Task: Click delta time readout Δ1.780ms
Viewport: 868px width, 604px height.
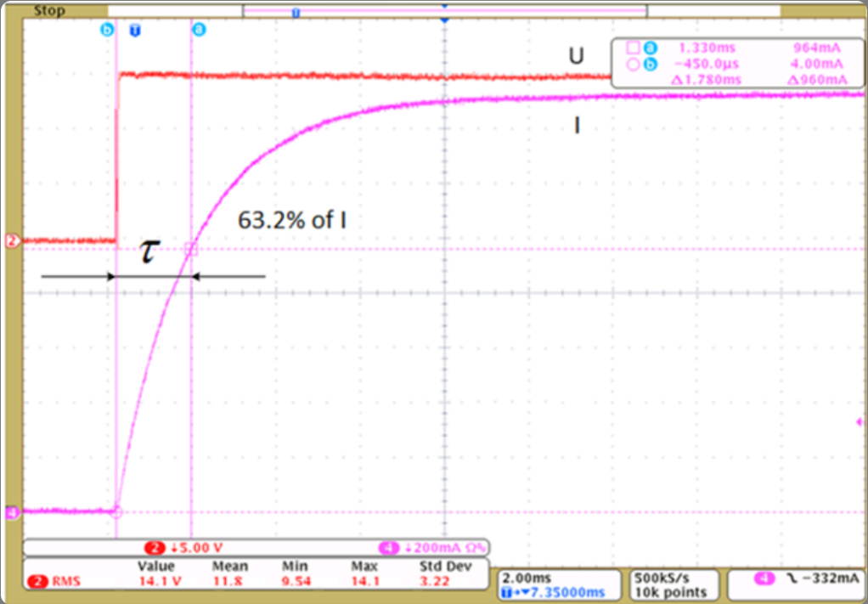Action: coord(706,80)
